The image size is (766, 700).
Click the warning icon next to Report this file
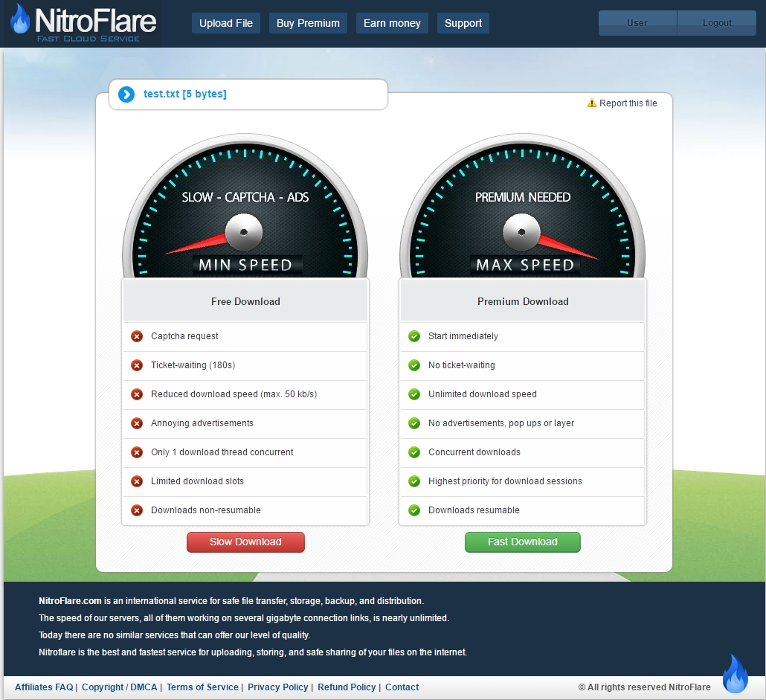591,103
